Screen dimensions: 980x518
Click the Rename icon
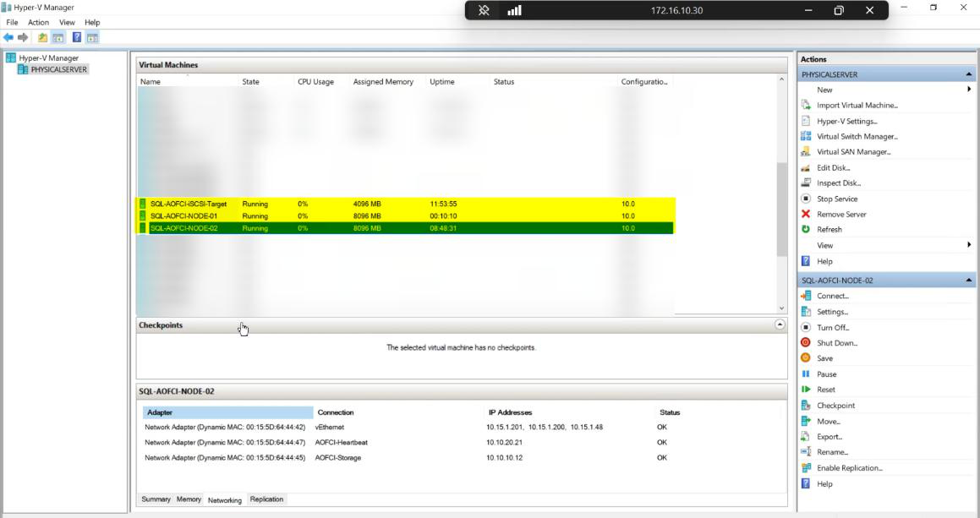[806, 452]
